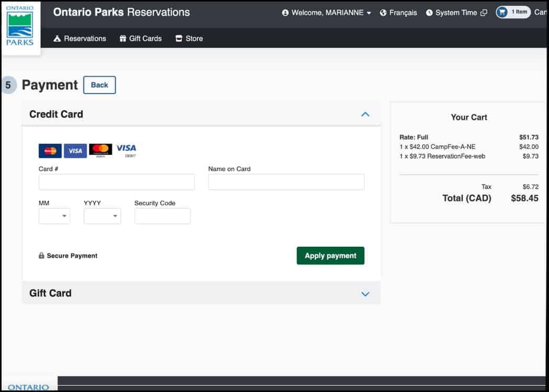The width and height of the screenshot is (549, 392).
Task: Click the storefront icon beside Store
Action: [179, 39]
